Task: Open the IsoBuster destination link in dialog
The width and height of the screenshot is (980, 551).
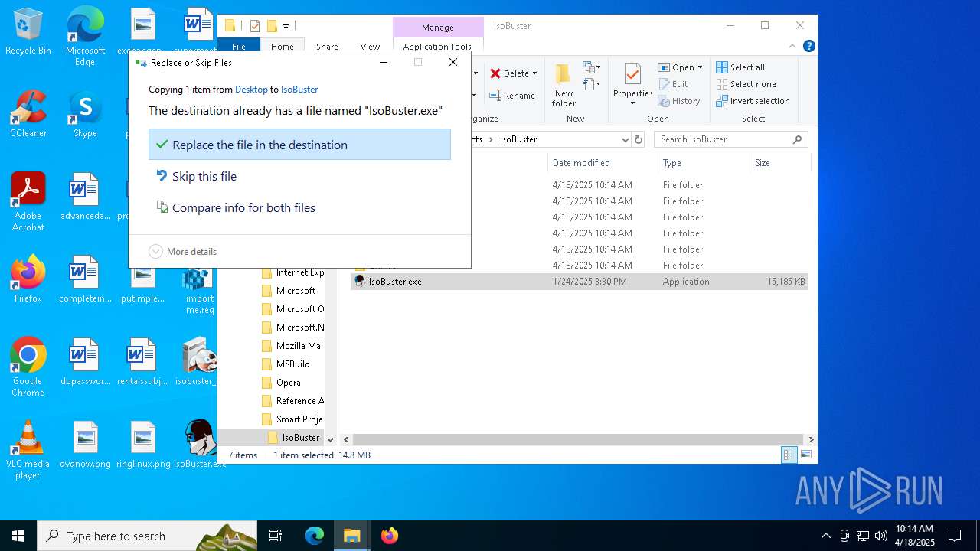Action: click(x=299, y=90)
